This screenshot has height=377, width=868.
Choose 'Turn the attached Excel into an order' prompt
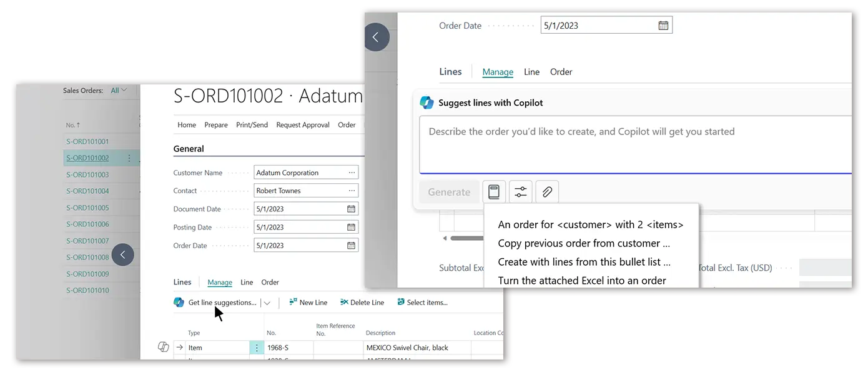click(x=582, y=281)
